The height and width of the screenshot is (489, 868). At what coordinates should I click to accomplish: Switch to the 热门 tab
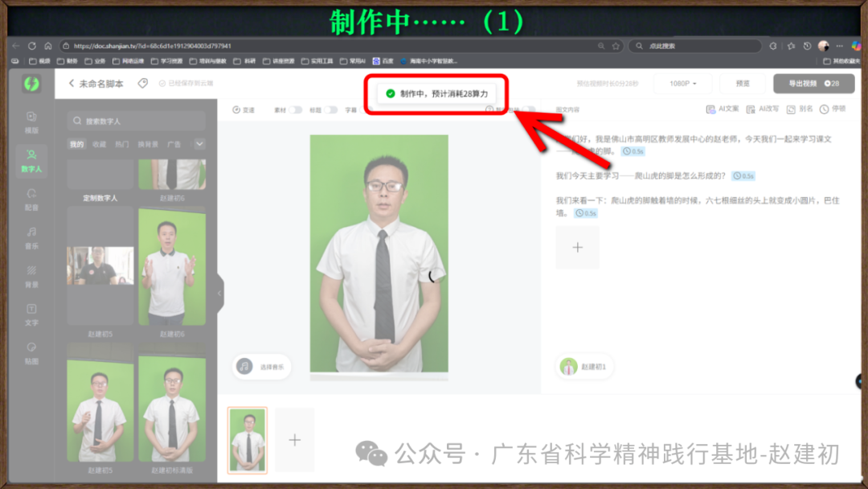pyautogui.click(x=121, y=145)
